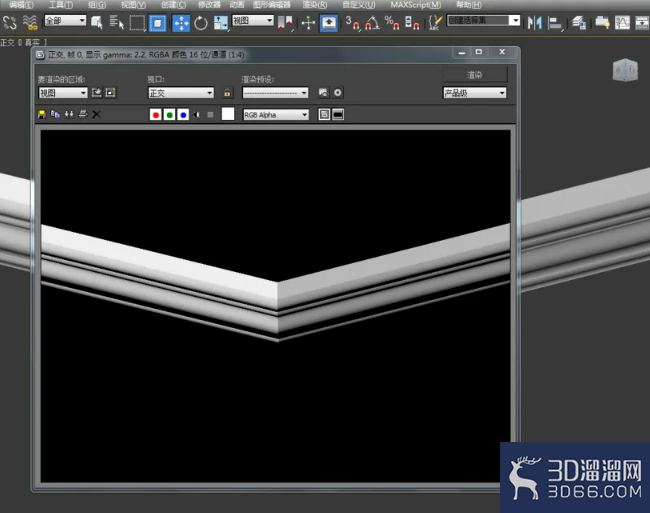Activate the Select Object tool
650x513 pixels.
pos(97,22)
